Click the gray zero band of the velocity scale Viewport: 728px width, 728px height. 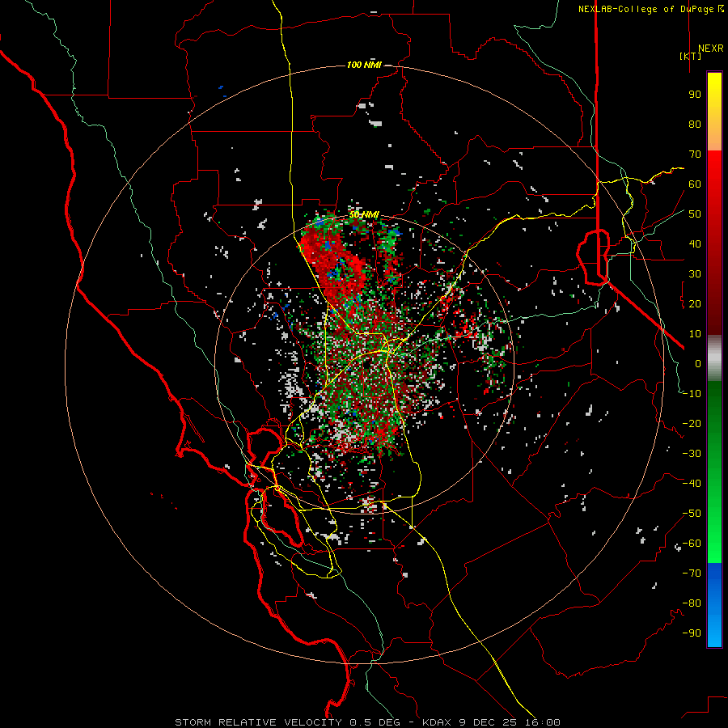pos(714,358)
